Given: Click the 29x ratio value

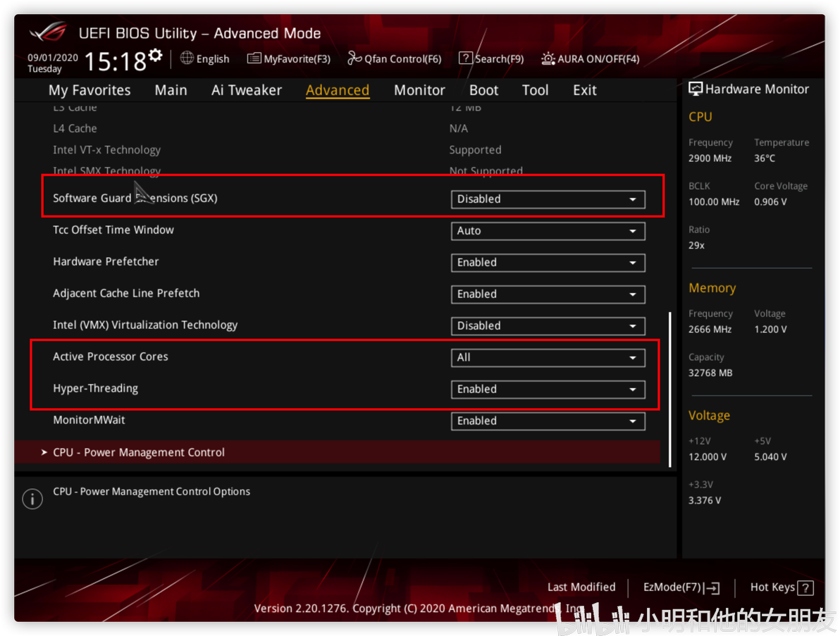Looking at the screenshot, I should point(696,245).
